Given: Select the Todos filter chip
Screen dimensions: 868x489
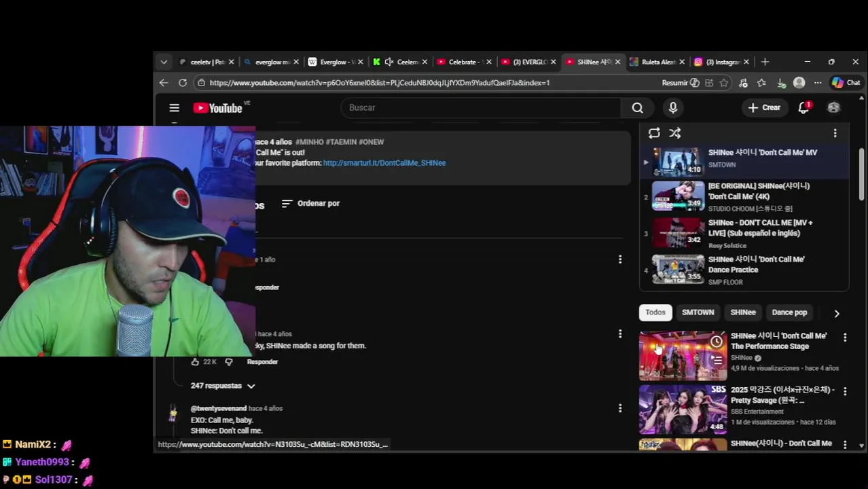Looking at the screenshot, I should (x=655, y=312).
